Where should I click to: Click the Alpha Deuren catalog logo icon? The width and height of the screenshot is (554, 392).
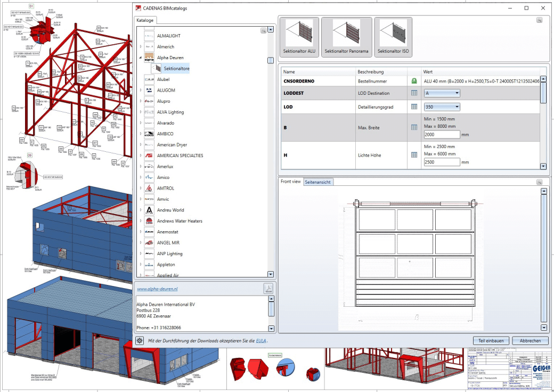(149, 58)
